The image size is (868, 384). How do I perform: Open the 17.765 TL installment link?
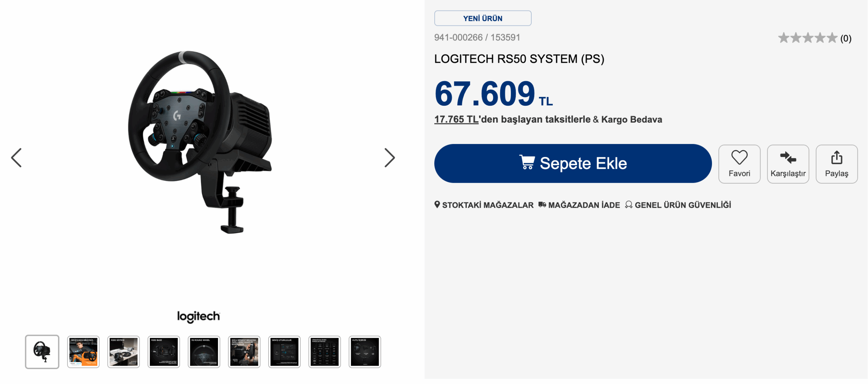pos(456,119)
